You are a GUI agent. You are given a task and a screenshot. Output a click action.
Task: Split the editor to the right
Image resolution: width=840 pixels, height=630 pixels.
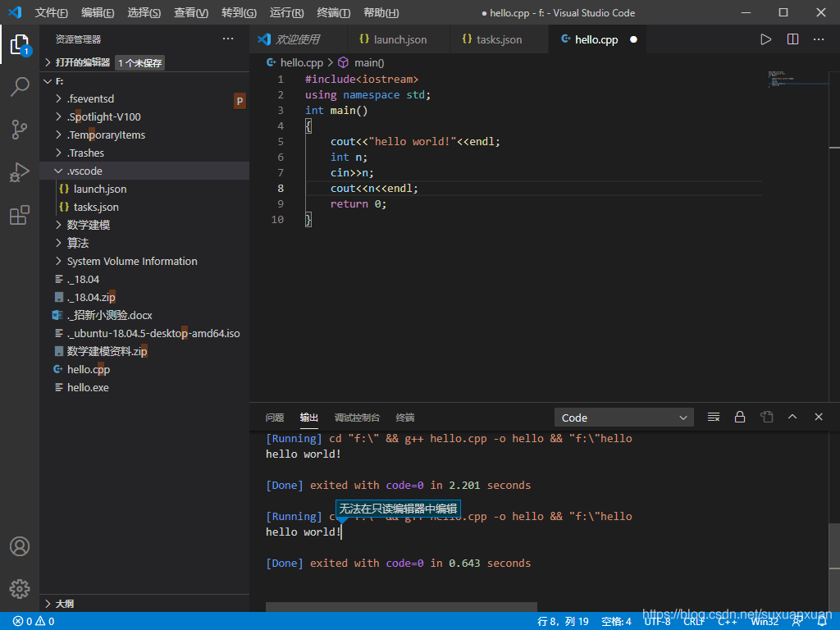click(x=792, y=39)
